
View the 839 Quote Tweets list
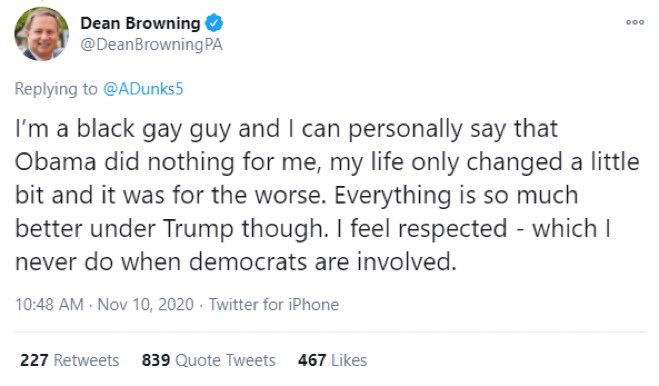pyautogui.click(x=208, y=360)
